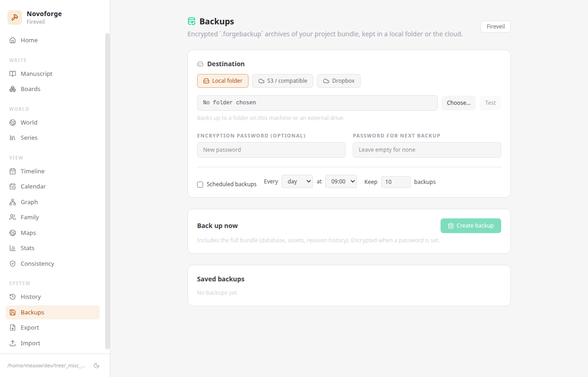This screenshot has height=377, width=588.
Task: Click the 'Saved backups' heading
Action: tap(220, 279)
